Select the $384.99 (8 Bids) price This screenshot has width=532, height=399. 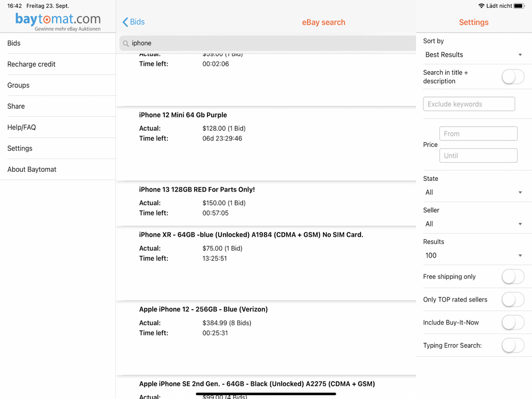click(227, 323)
